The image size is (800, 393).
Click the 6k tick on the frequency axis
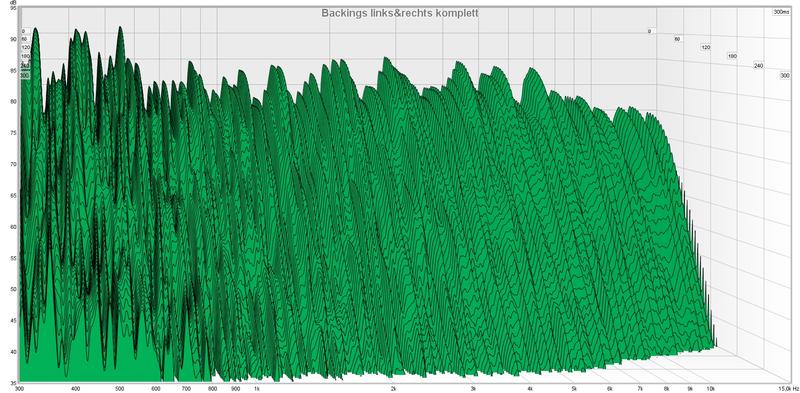609,389
